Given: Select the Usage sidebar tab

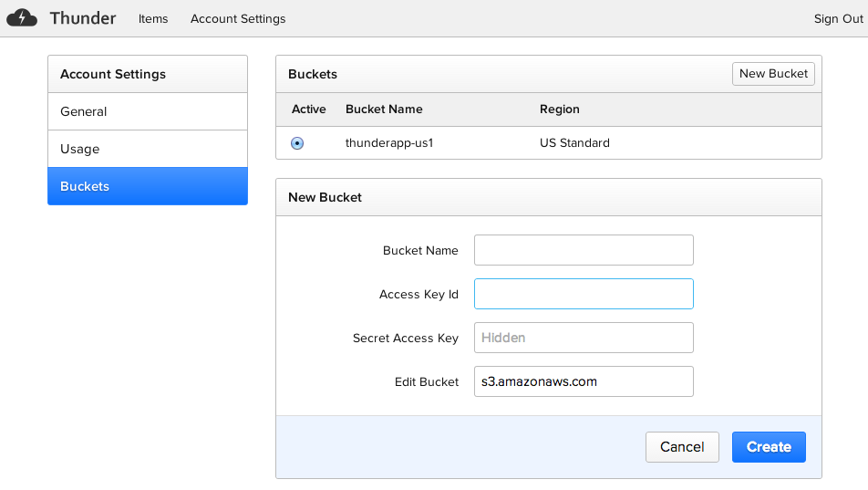Looking at the screenshot, I should [148, 149].
